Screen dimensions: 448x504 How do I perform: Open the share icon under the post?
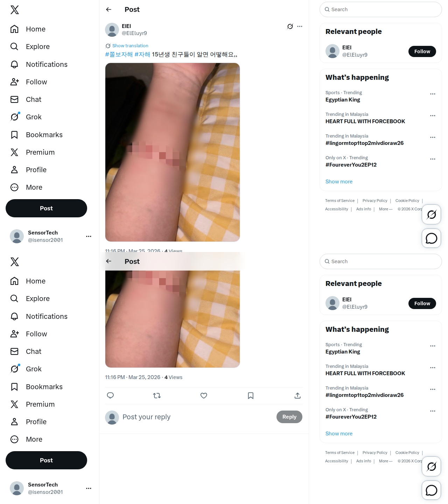click(297, 395)
